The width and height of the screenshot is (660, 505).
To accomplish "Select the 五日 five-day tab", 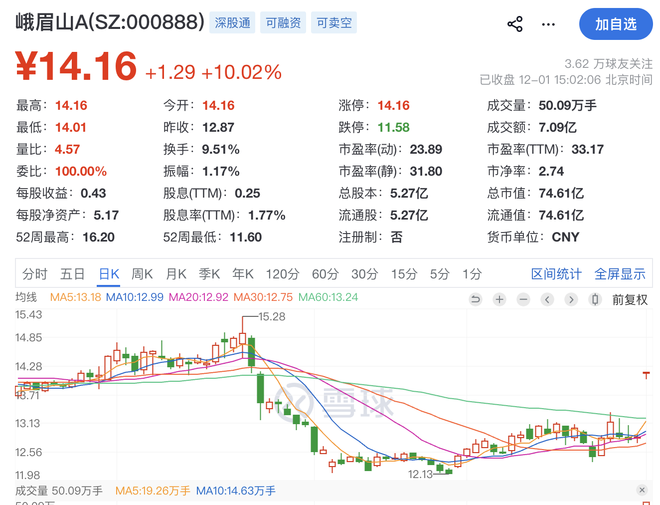I will pos(72,274).
